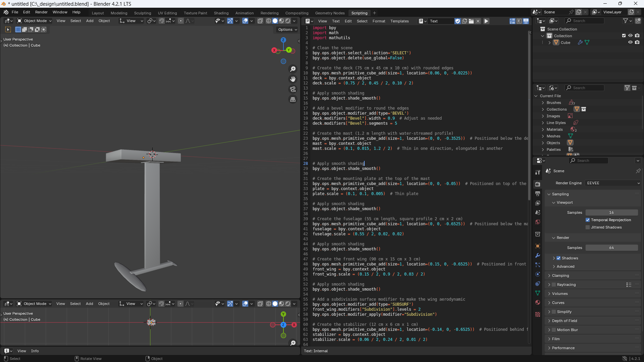The height and width of the screenshot is (362, 644).
Task: Run the script with the play icon
Action: point(486,21)
